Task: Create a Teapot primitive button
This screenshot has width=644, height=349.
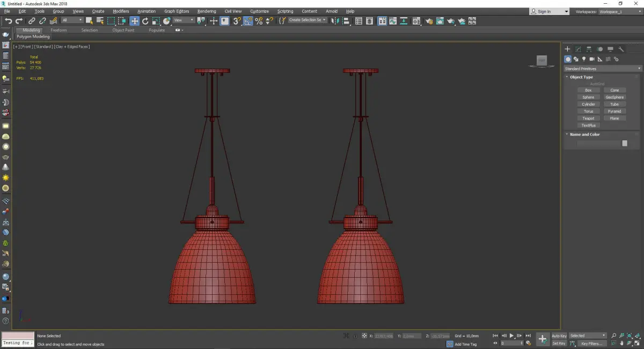Action: point(588,118)
